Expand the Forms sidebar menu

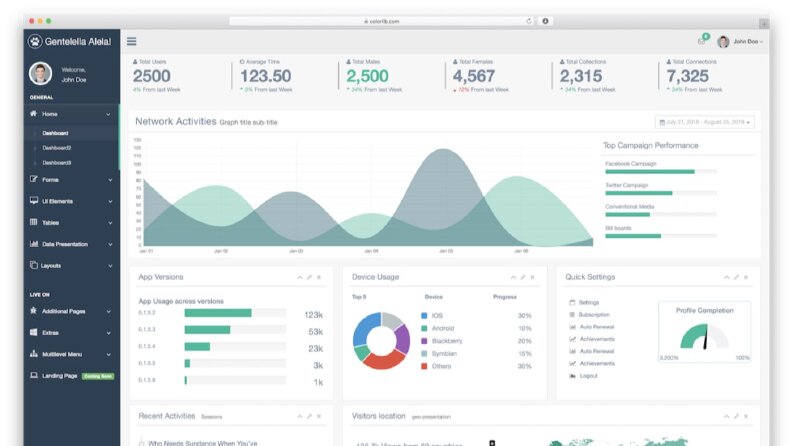click(x=71, y=180)
